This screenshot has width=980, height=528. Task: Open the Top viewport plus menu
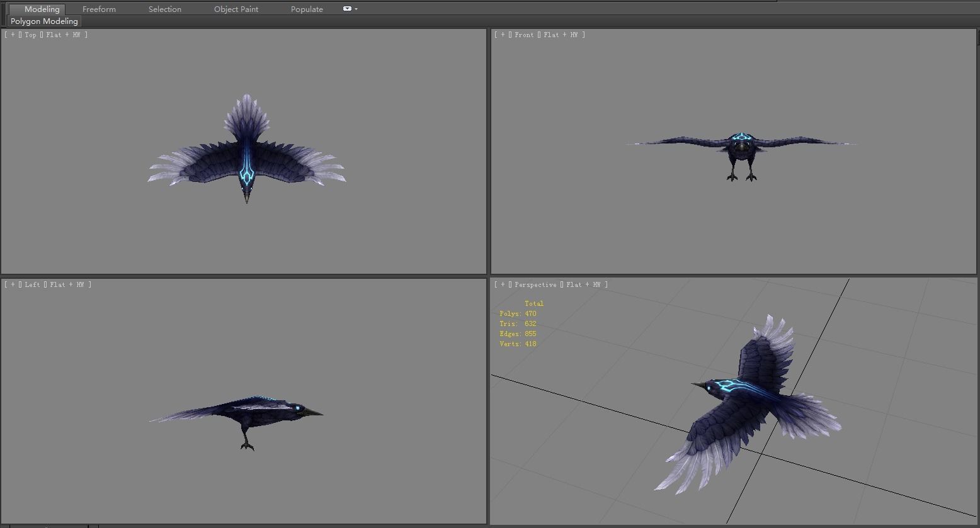coord(13,35)
